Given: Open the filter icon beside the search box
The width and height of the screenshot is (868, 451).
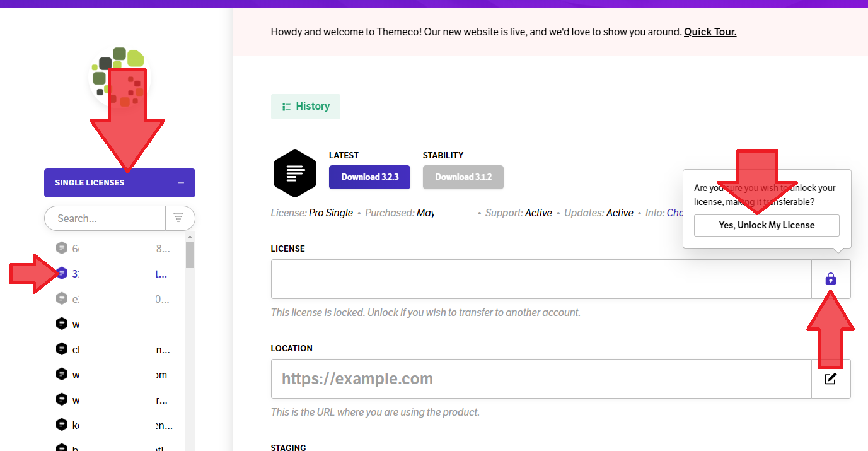Looking at the screenshot, I should pos(179,218).
